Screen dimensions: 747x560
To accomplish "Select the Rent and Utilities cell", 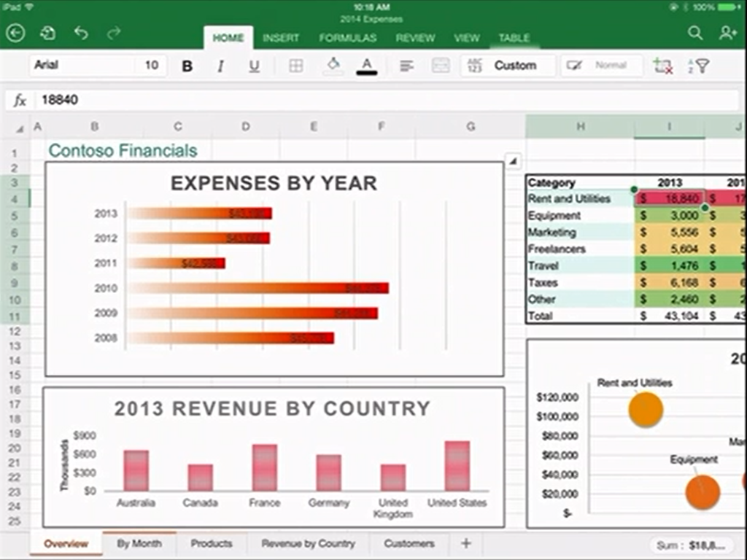I will (x=580, y=198).
